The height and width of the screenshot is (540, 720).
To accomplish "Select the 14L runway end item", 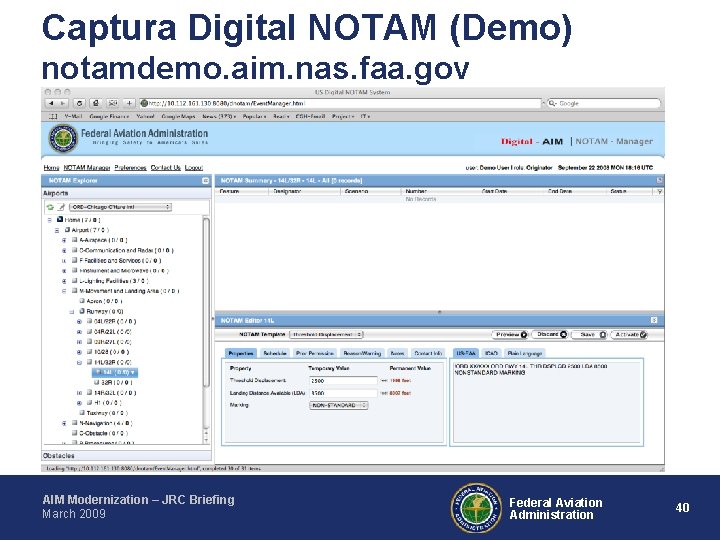I will point(115,372).
